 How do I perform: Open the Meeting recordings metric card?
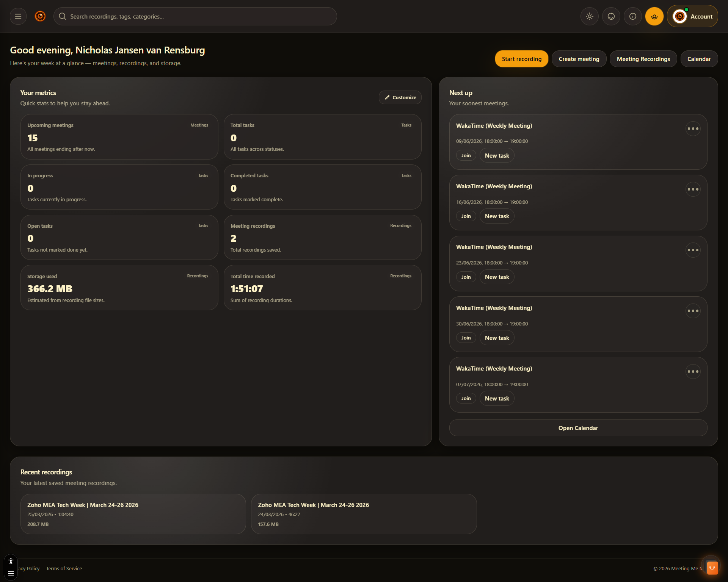[x=322, y=237]
